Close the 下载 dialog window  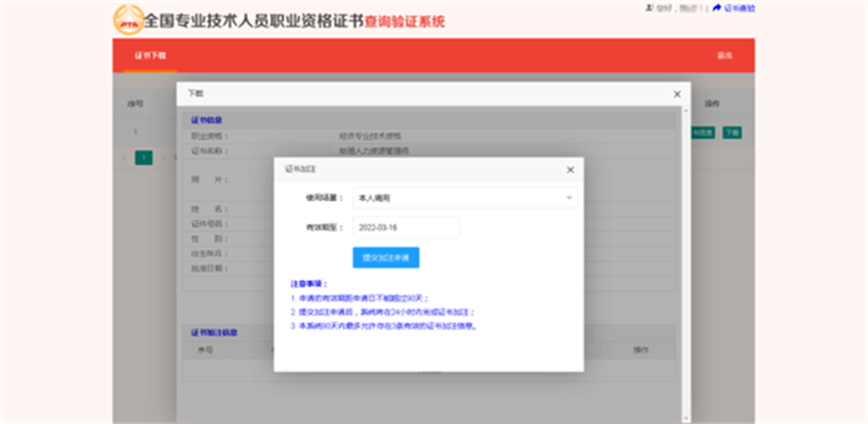(677, 94)
